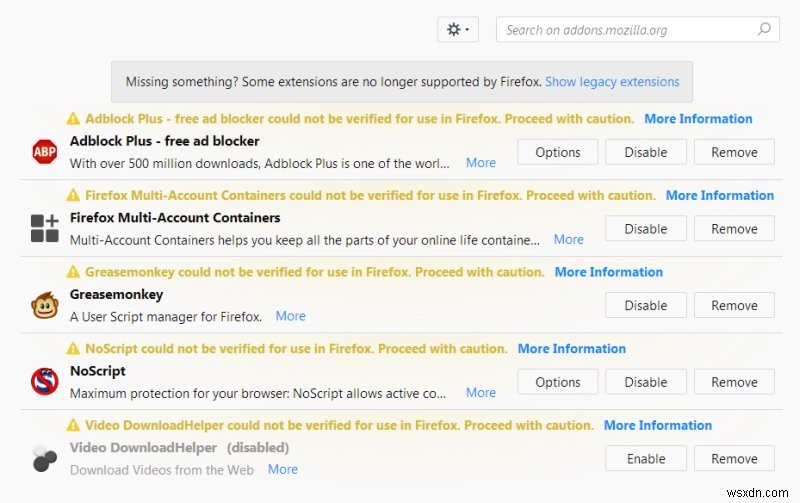Expand More for Greasemonkey description
Image resolution: width=800 pixels, height=503 pixels.
(x=290, y=316)
